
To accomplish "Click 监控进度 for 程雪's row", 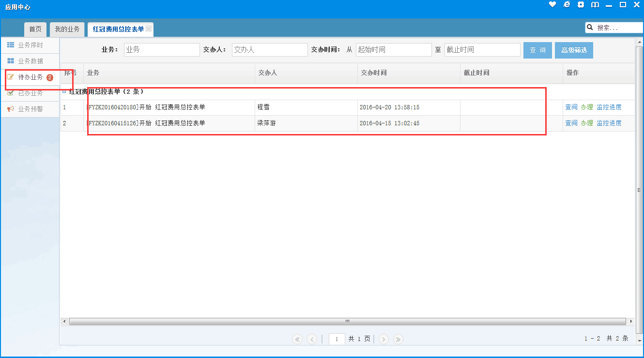I will (x=609, y=107).
